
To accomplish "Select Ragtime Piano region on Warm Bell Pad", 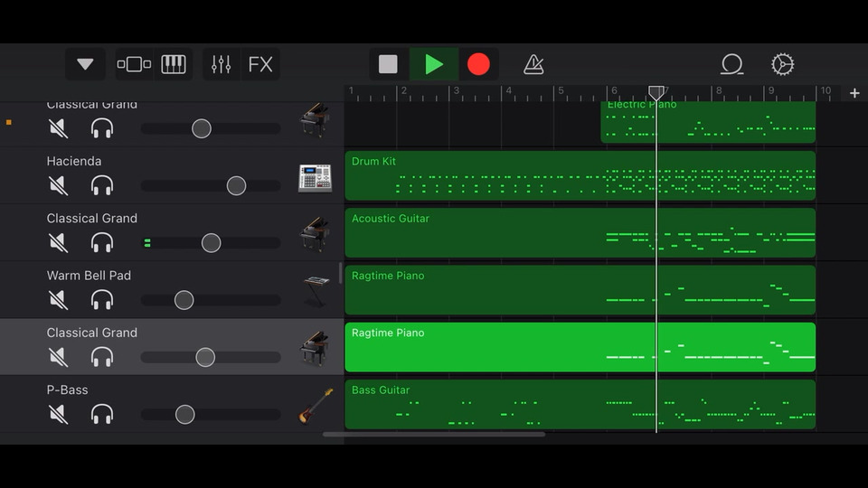I will (x=580, y=290).
